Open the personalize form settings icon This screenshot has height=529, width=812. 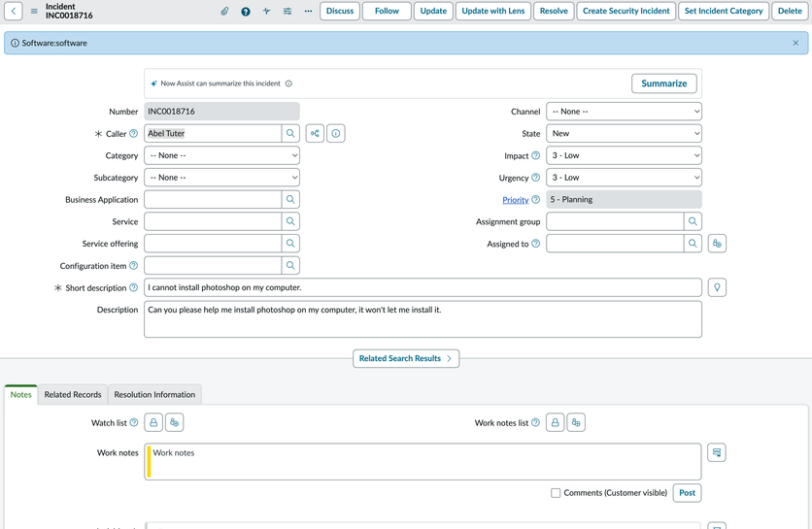point(288,12)
